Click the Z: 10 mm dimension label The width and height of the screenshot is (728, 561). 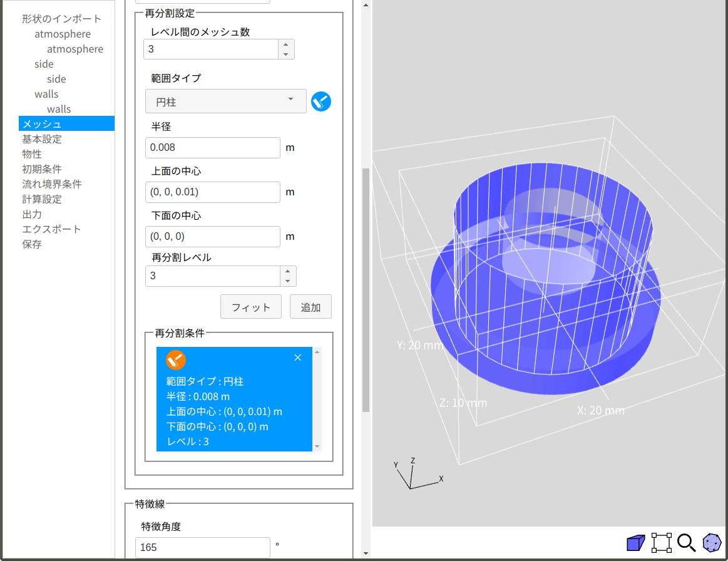point(463,403)
